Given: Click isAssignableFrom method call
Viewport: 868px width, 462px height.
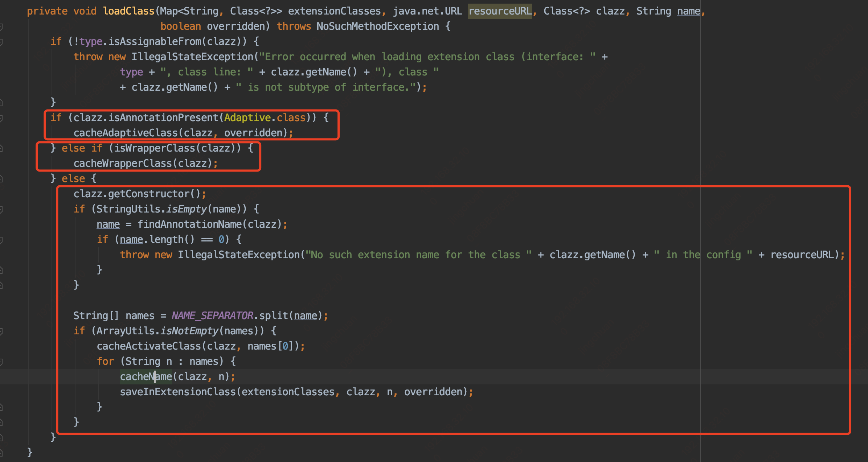Looking at the screenshot, I should pyautogui.click(x=155, y=42).
